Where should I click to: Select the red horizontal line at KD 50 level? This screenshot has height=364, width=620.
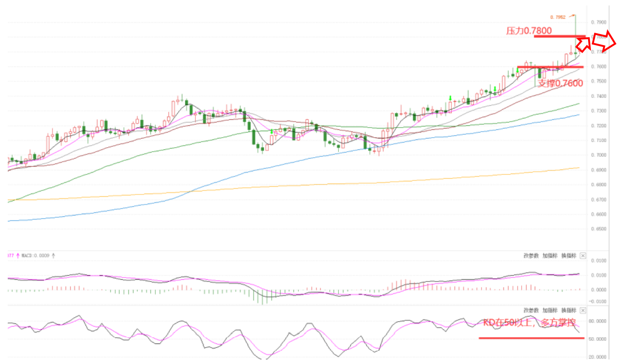531,338
